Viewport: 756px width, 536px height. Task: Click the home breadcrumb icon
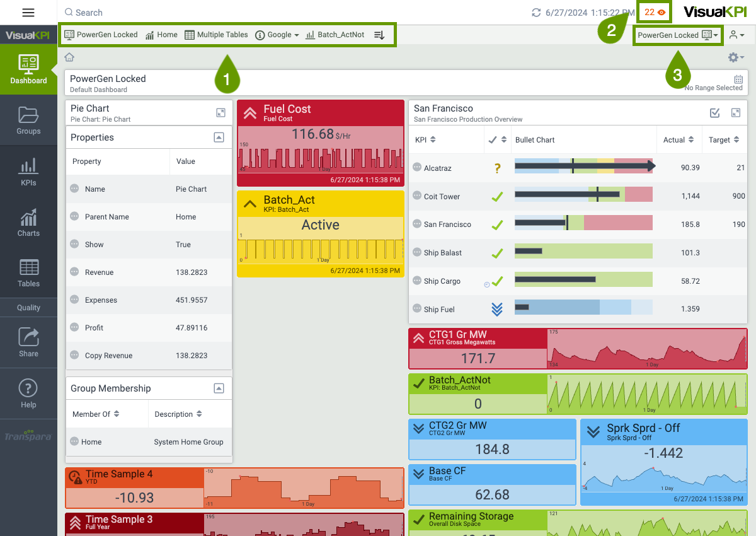[x=69, y=57]
